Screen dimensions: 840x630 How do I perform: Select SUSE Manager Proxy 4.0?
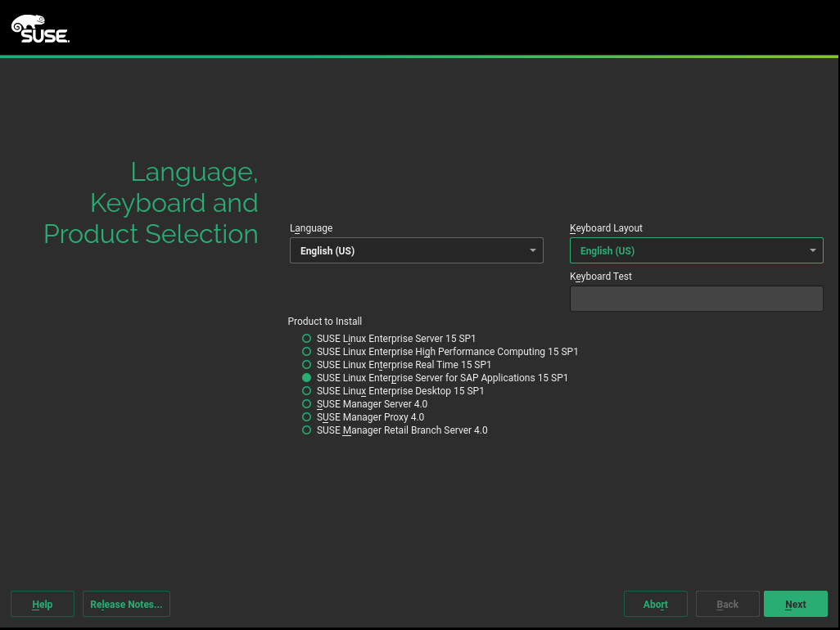[x=307, y=417]
